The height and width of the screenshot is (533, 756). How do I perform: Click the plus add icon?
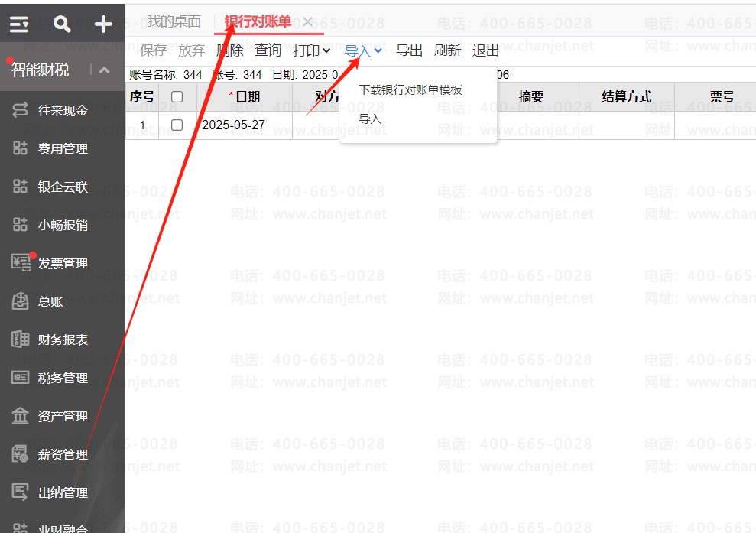[103, 24]
